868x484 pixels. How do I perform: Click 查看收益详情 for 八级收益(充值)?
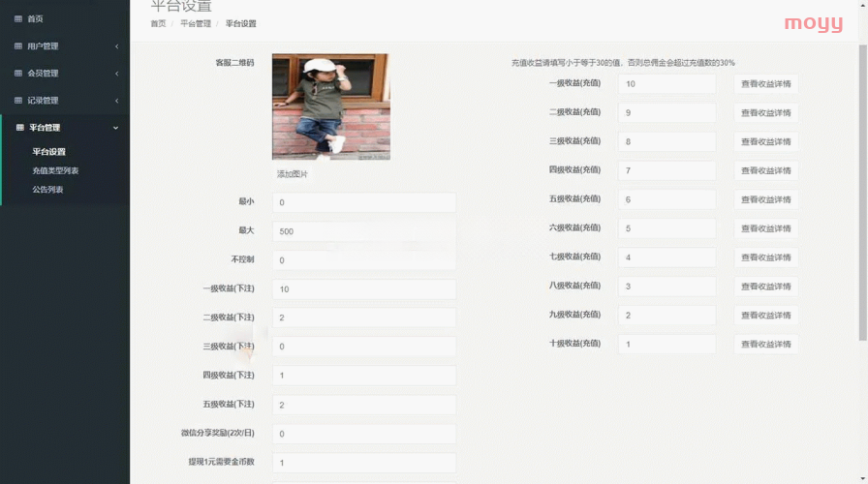(766, 287)
